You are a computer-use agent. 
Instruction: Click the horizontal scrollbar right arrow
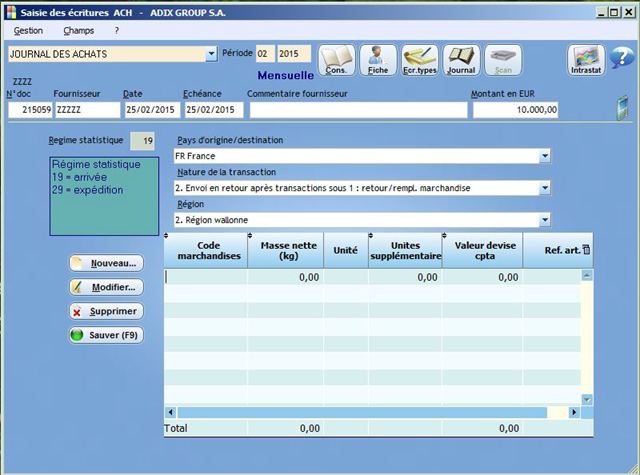pos(574,412)
